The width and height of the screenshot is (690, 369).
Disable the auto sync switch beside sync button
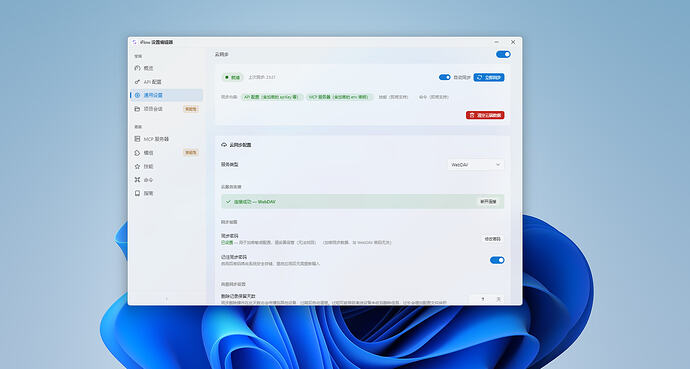[444, 77]
